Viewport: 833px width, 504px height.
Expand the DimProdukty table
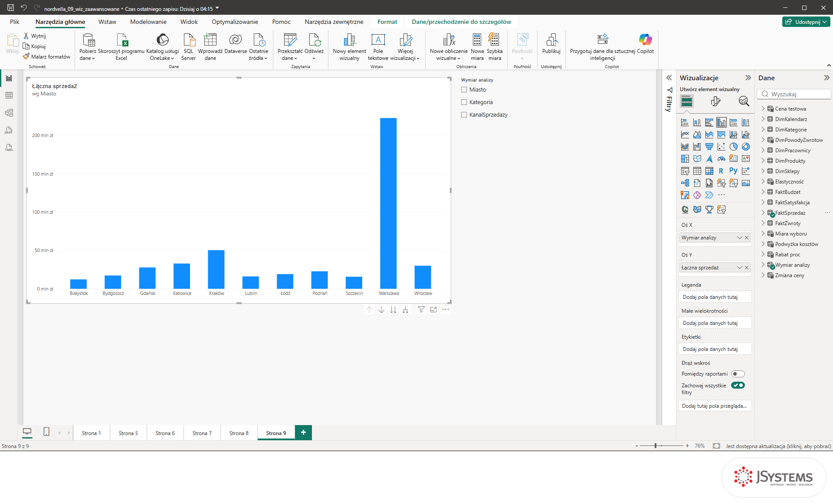click(x=763, y=160)
